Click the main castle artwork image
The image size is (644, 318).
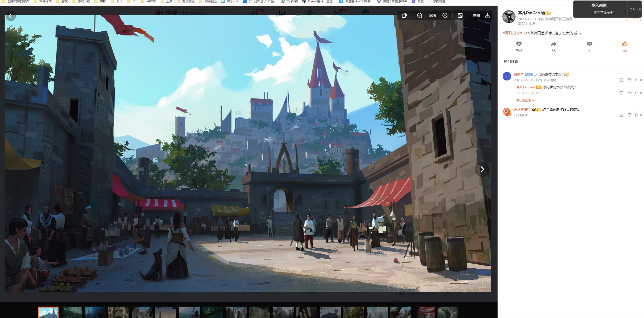click(x=248, y=153)
